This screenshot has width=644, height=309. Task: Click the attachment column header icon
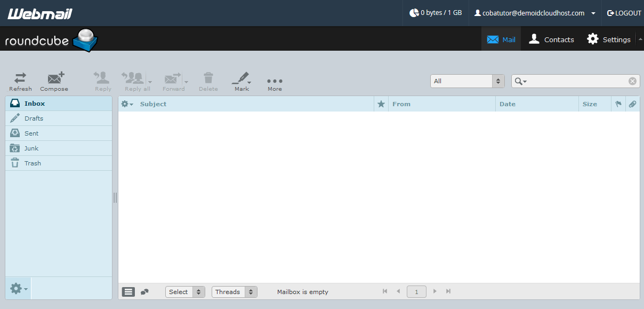pyautogui.click(x=633, y=104)
